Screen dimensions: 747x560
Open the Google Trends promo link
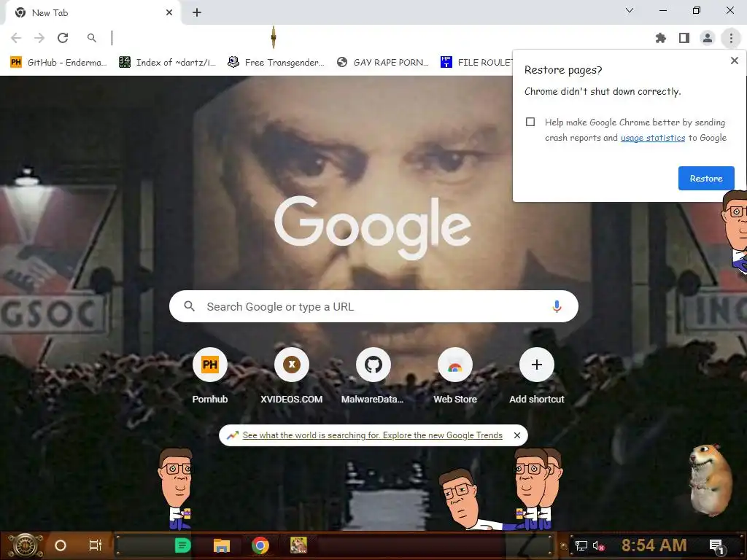372,435
